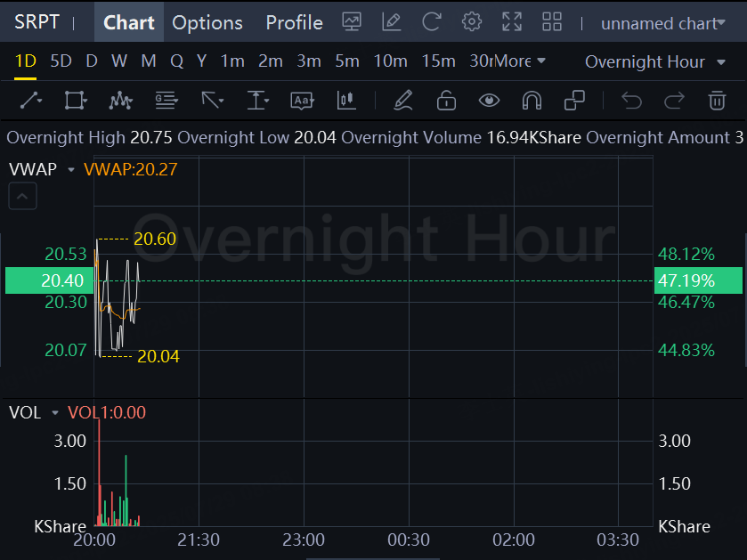The width and height of the screenshot is (747, 560).
Task: Select the 5D timeframe
Action: [61, 61]
